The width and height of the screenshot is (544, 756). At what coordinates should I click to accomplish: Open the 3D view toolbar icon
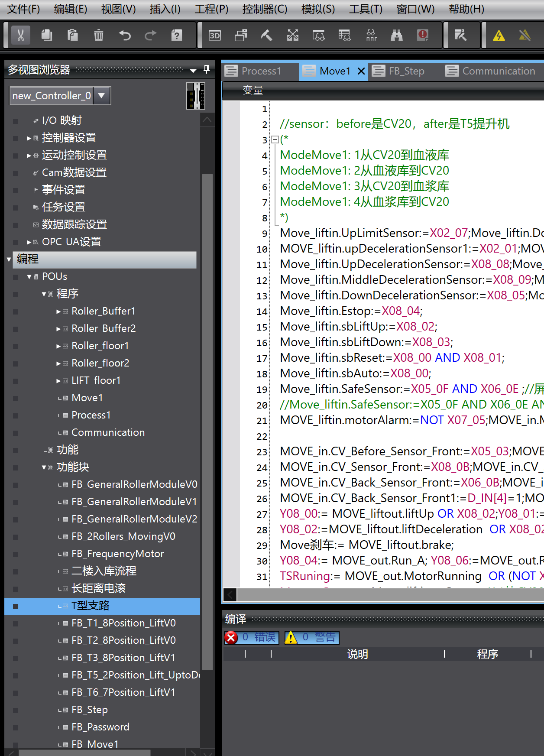coord(215,36)
